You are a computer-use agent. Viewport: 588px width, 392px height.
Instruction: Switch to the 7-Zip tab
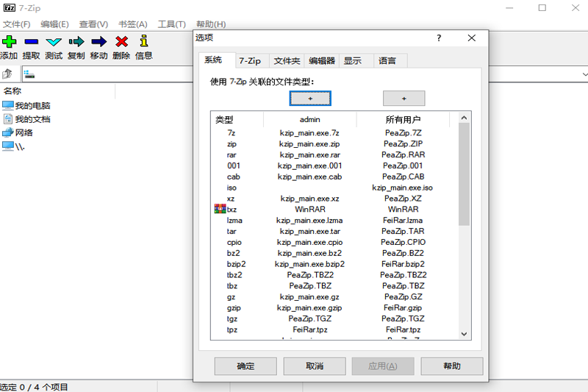click(250, 61)
